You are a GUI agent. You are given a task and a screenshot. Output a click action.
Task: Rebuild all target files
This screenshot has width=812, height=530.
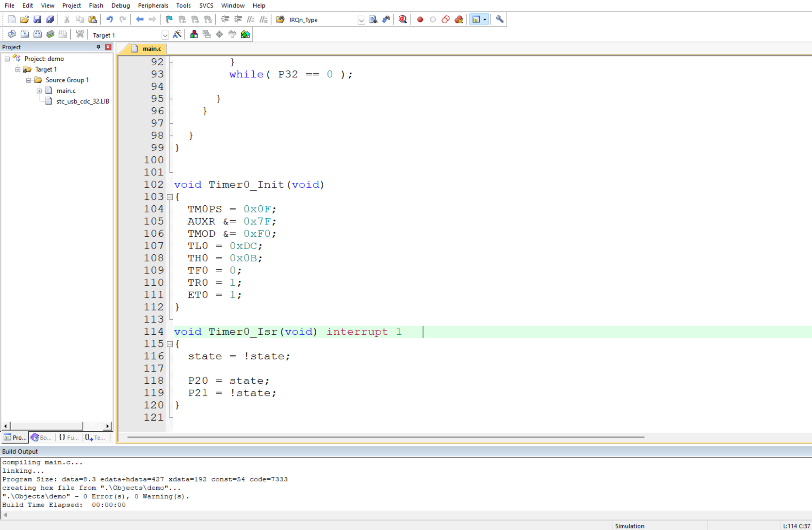37,34
